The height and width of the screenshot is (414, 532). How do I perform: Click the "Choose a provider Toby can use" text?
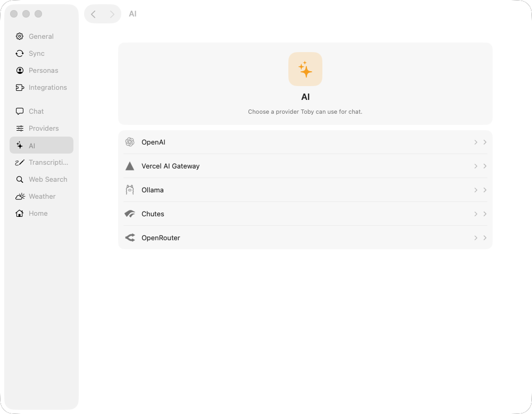tap(305, 112)
